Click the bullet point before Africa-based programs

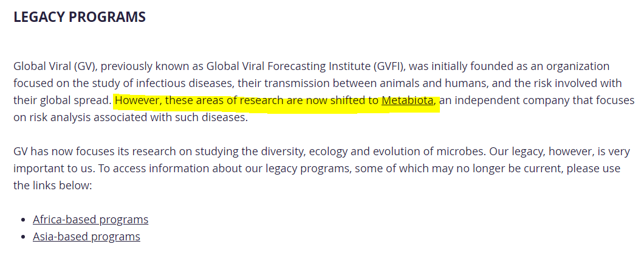click(x=24, y=220)
